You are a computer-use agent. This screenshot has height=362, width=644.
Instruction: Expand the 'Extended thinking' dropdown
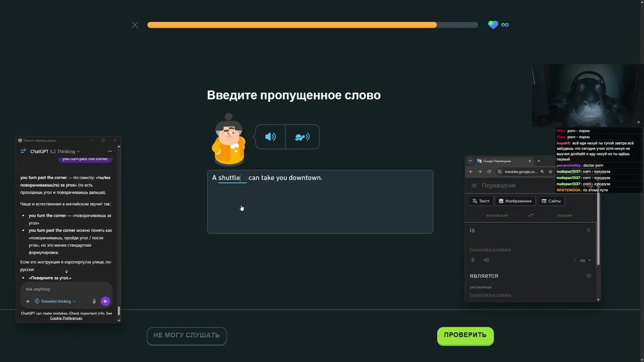[55, 301]
